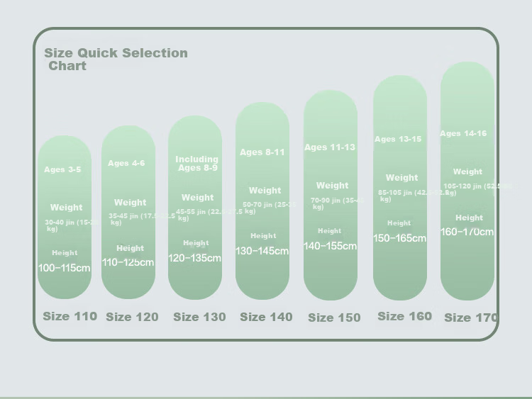532x399 pixels.
Task: Click the 'Ages 8-11' text
Action: (262, 152)
